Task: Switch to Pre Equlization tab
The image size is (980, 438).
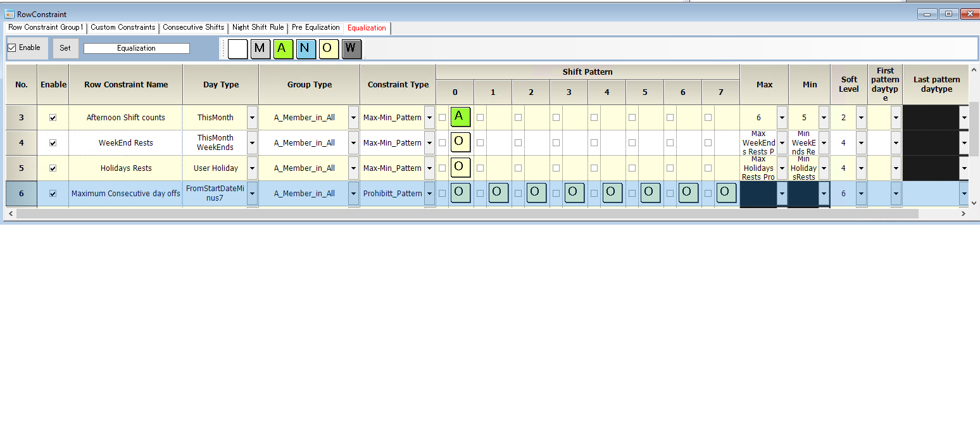Action: pyautogui.click(x=315, y=28)
